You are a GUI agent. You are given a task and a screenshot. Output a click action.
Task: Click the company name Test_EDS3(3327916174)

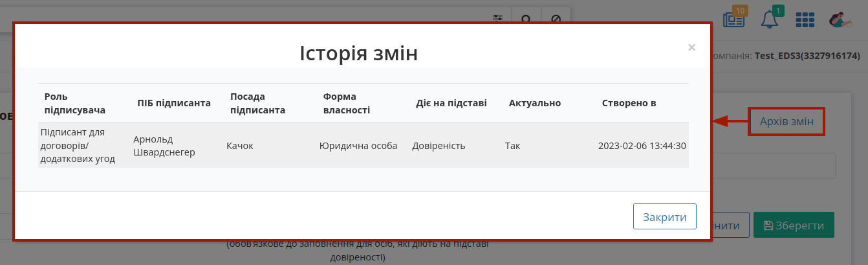[x=807, y=56]
